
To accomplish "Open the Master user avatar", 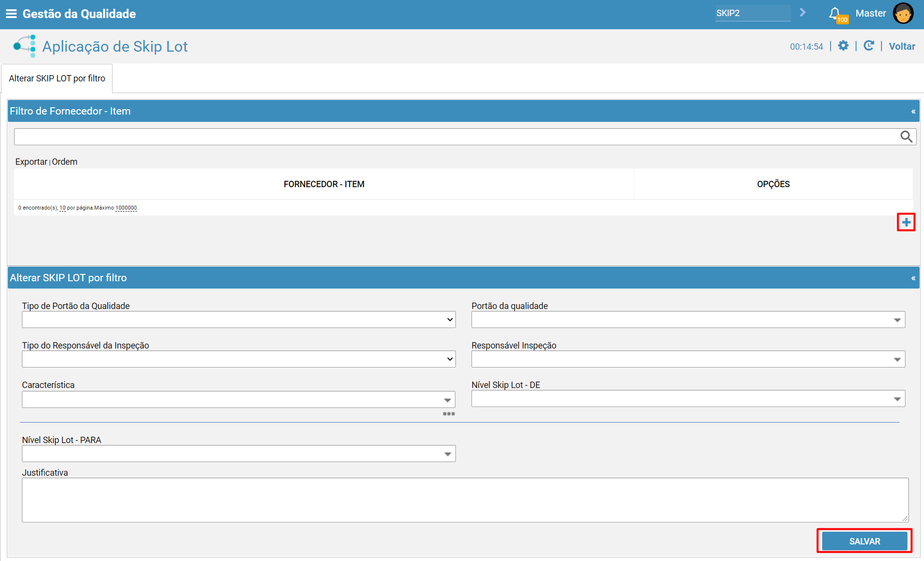I will [903, 13].
